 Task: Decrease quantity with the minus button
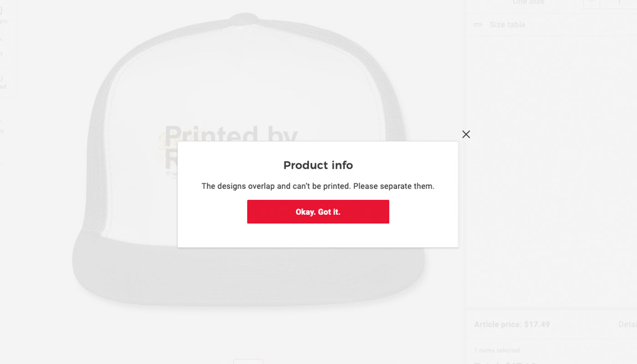(591, 2)
